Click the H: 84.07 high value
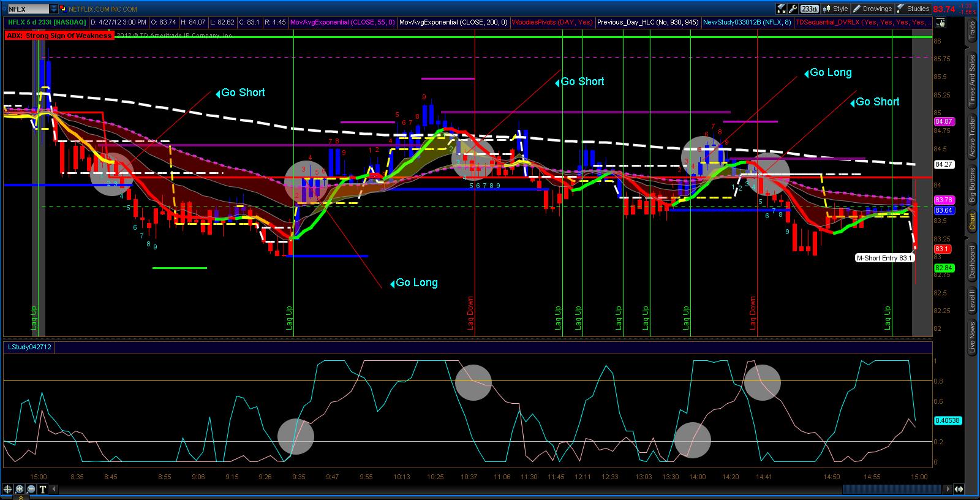Viewport: 980px width, 500px height. pos(194,22)
